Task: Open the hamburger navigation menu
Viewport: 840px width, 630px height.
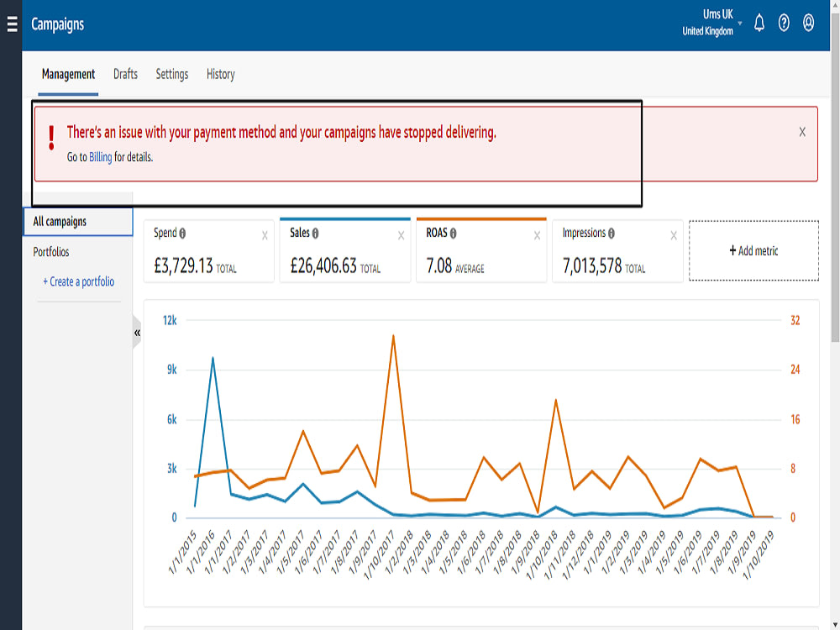Action: click(x=12, y=24)
